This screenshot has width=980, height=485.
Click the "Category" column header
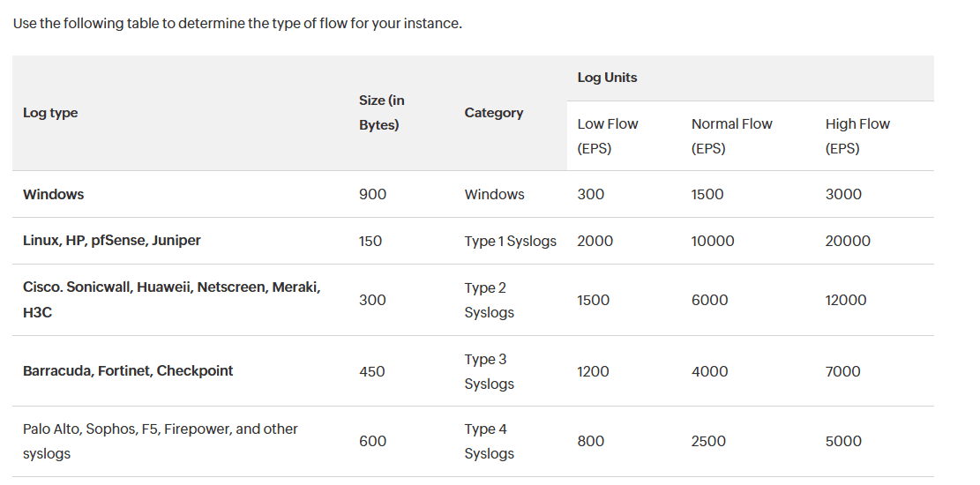[x=493, y=113]
